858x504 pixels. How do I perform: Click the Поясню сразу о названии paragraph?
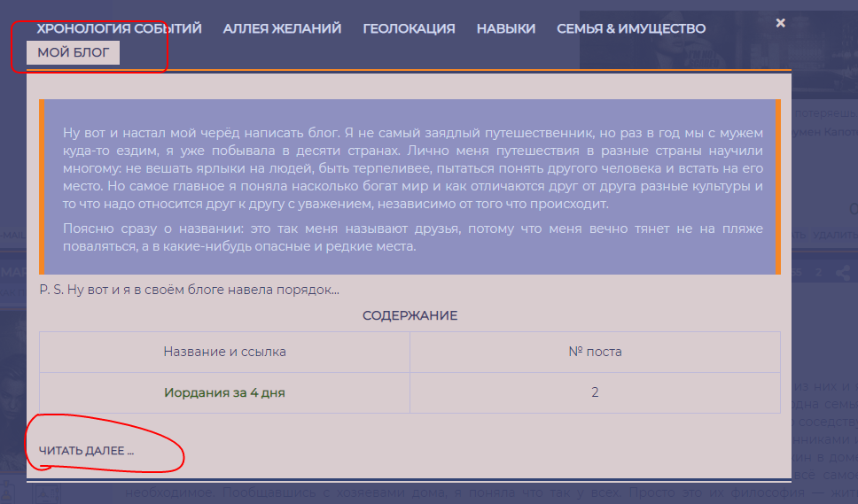pyautogui.click(x=412, y=237)
